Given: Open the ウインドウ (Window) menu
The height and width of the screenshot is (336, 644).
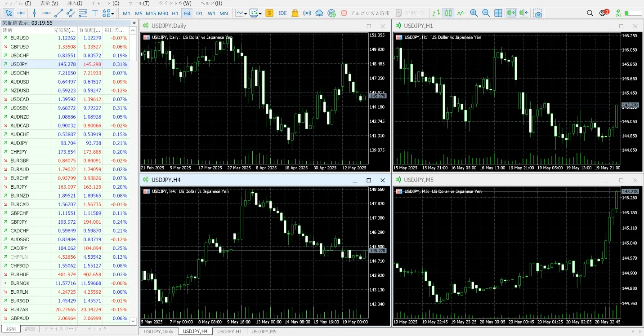Looking at the screenshot, I should click(175, 3).
